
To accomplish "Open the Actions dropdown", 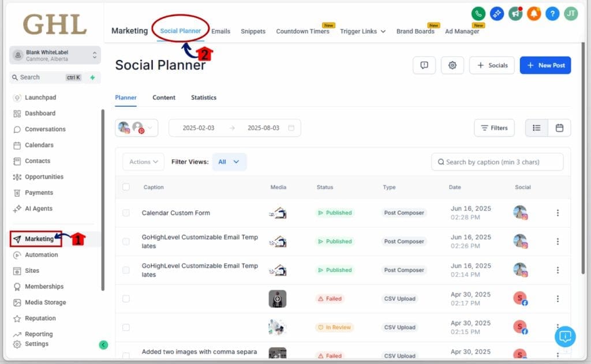I will pyautogui.click(x=143, y=162).
